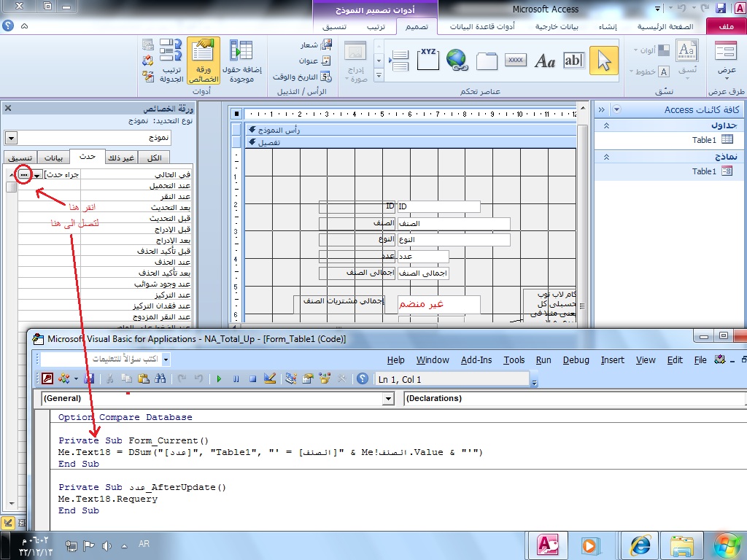This screenshot has height=560, width=747.
Task: Open the event procedure dropdown arrow for في الحالي
Action: point(37,175)
